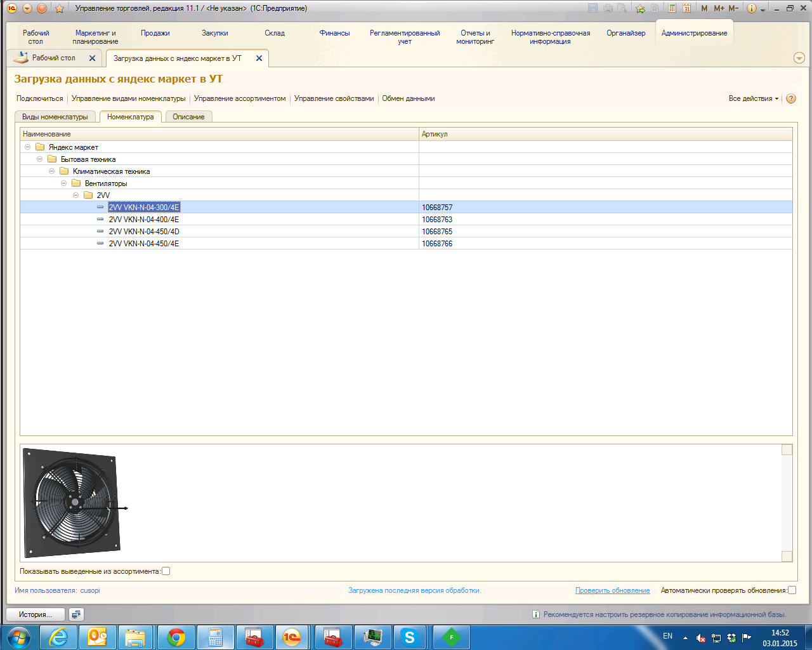This screenshot has width=812, height=650.
Task: Click Управление ассортиментом
Action: click(x=240, y=98)
